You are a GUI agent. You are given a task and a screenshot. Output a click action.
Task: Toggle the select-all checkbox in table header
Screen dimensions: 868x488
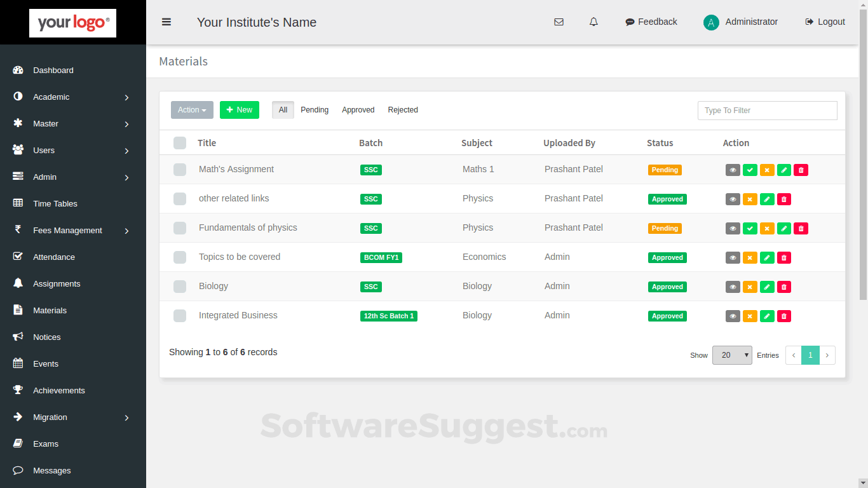(180, 143)
